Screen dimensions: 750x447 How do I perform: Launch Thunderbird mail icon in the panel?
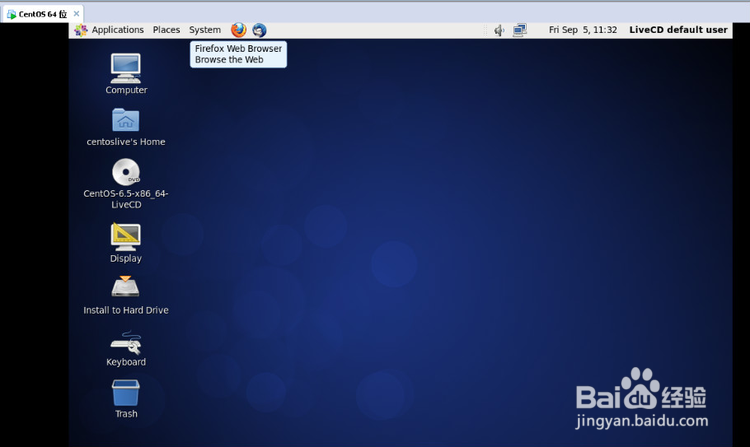tap(259, 30)
